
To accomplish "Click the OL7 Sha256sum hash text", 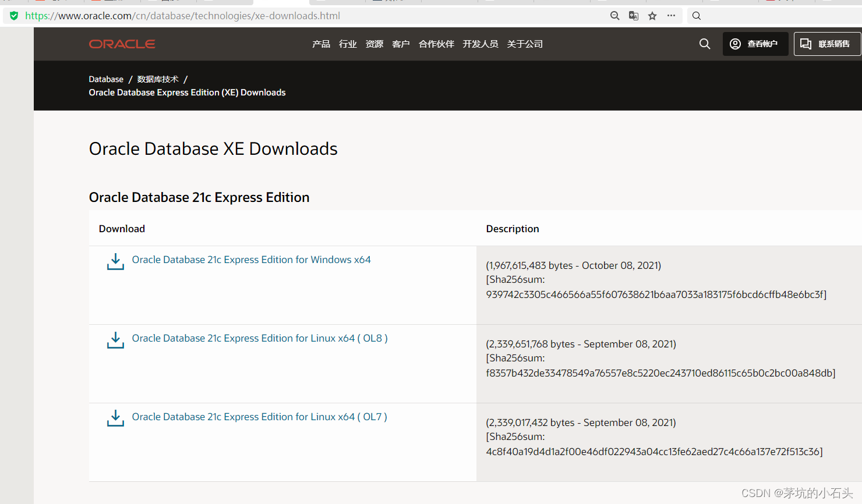I will (655, 452).
